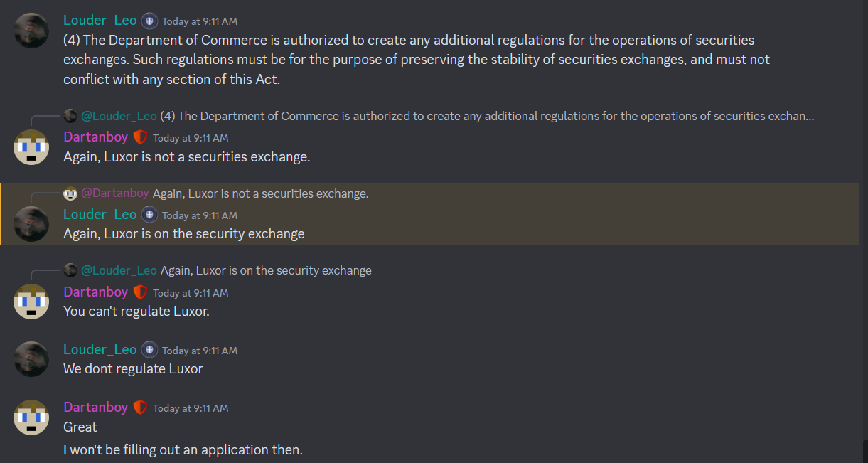
Task: Open Dartanboy's pixel-face avatar on 'Again, Luxor is not' message
Action: [31, 147]
